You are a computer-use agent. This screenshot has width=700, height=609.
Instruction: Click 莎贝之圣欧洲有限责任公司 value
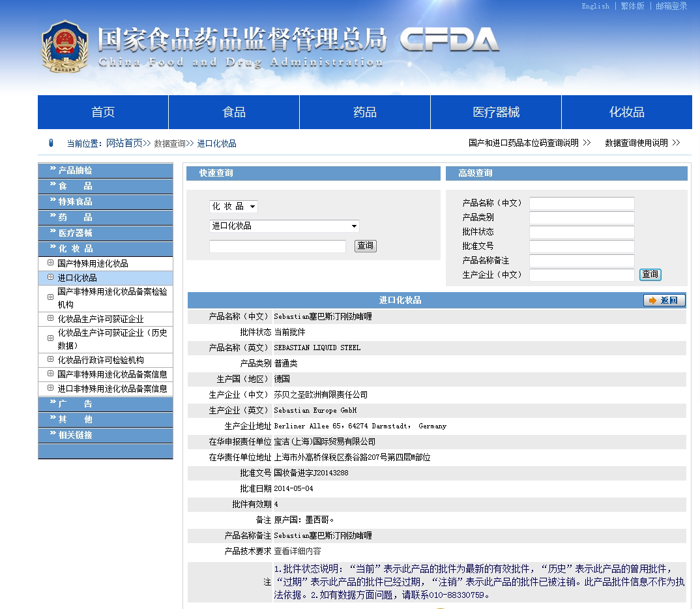[321, 394]
